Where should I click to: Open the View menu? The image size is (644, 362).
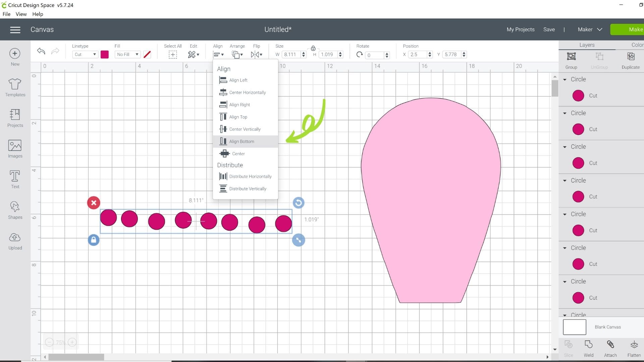[21, 14]
